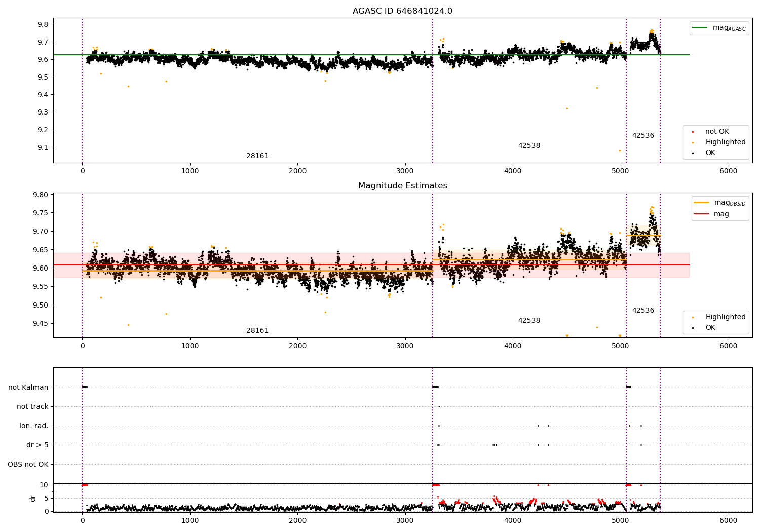Image resolution: width=760 pixels, height=532 pixels.
Task: Click the green mag AGASC legend line sample
Action: coord(701,28)
